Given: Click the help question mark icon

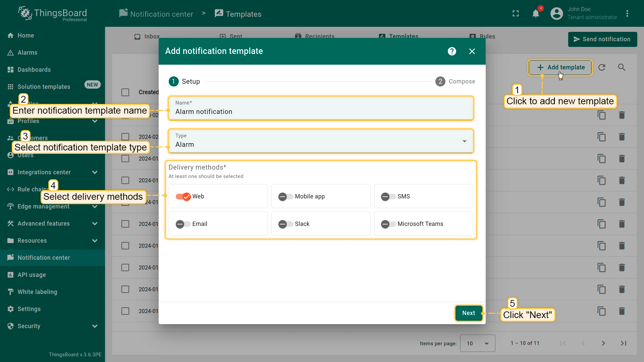Looking at the screenshot, I should tap(452, 51).
